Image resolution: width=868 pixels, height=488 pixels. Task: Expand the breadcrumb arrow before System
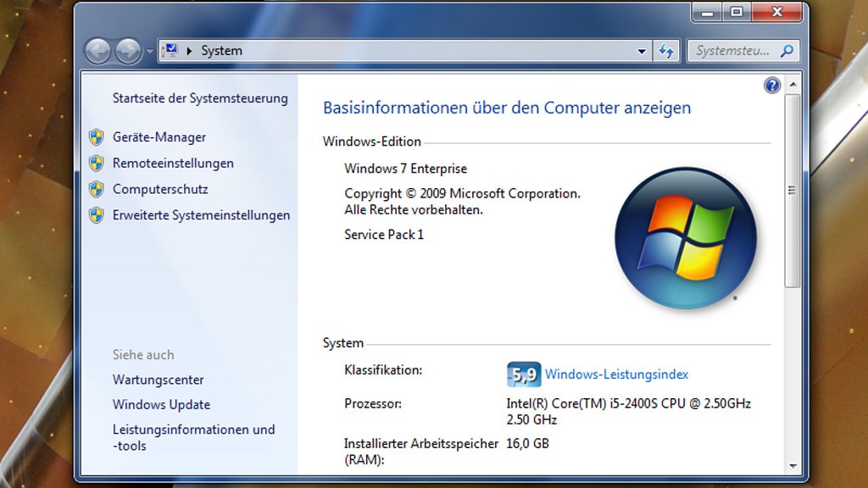[x=190, y=51]
